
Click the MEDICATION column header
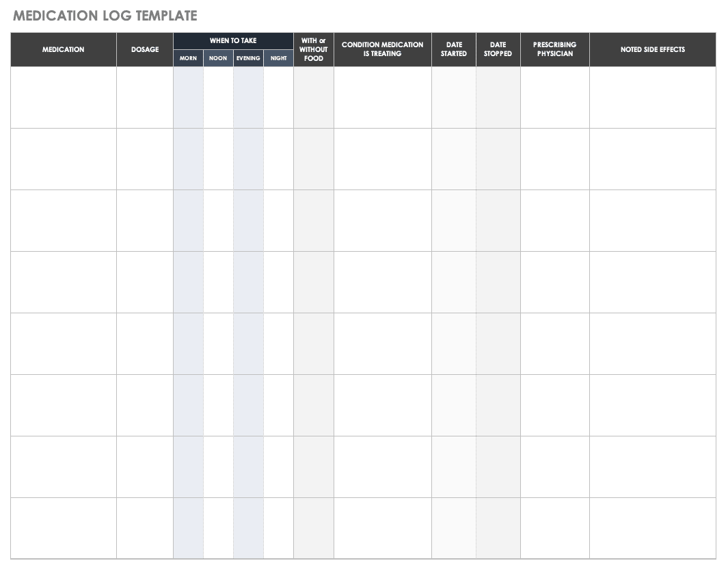[x=63, y=49]
